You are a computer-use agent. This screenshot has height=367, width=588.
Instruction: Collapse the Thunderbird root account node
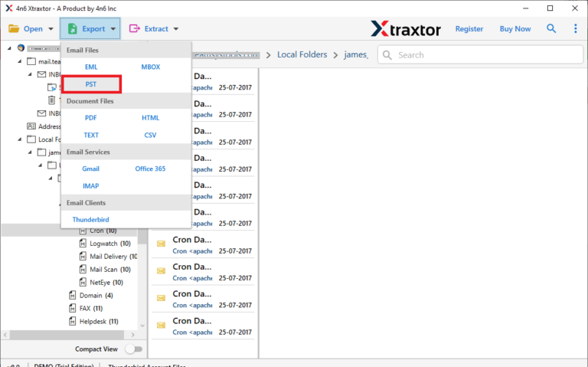(9, 48)
